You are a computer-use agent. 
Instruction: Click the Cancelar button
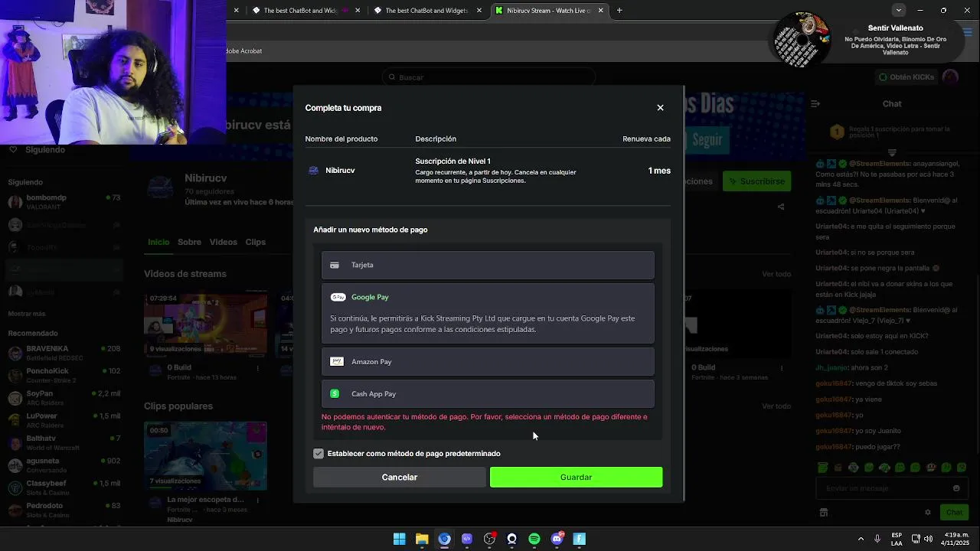[x=400, y=477]
